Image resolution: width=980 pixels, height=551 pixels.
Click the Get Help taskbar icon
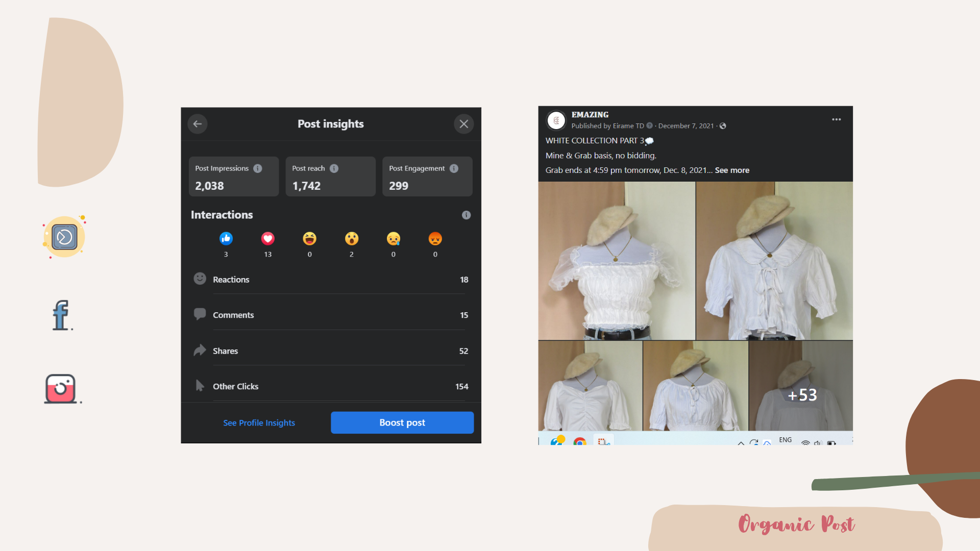[x=557, y=440]
